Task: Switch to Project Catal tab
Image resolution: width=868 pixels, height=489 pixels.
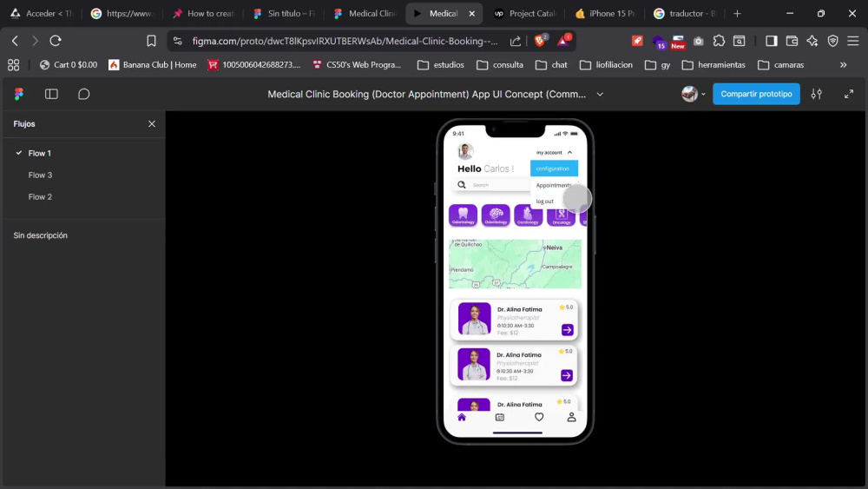Action: click(525, 13)
